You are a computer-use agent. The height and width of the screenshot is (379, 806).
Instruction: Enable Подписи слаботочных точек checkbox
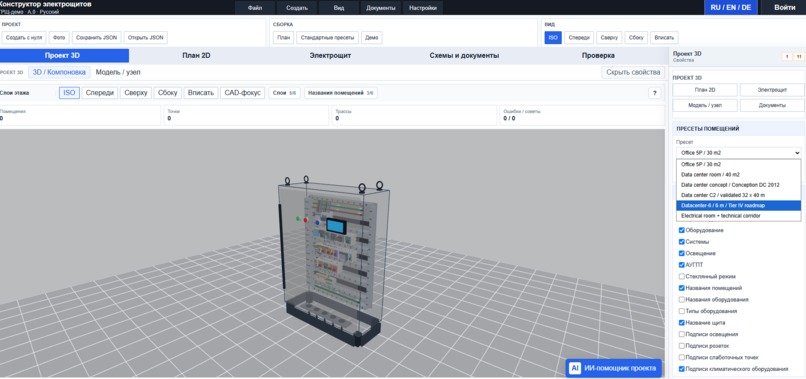[682, 357]
